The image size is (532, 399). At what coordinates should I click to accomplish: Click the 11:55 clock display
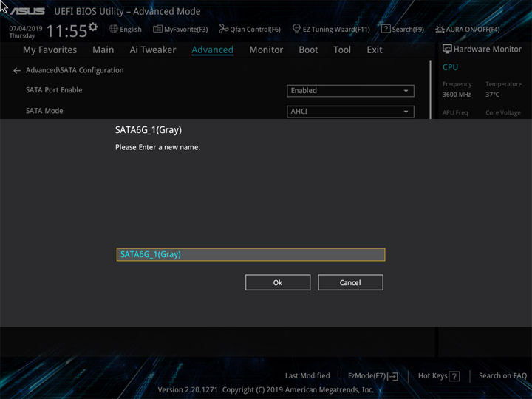pos(66,31)
